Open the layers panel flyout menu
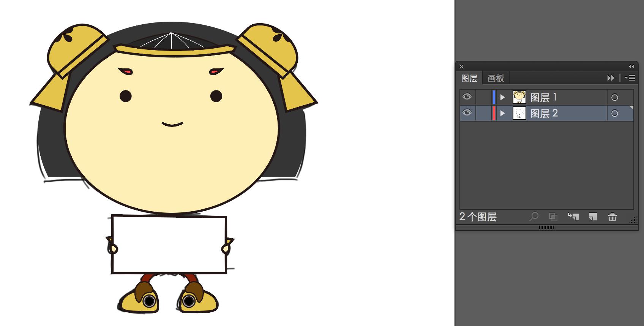Image resolution: width=644 pixels, height=326 pixels. coord(630,78)
